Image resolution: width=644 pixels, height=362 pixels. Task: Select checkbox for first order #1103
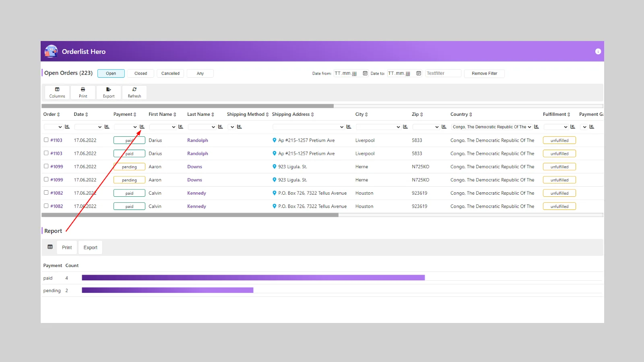tap(46, 140)
